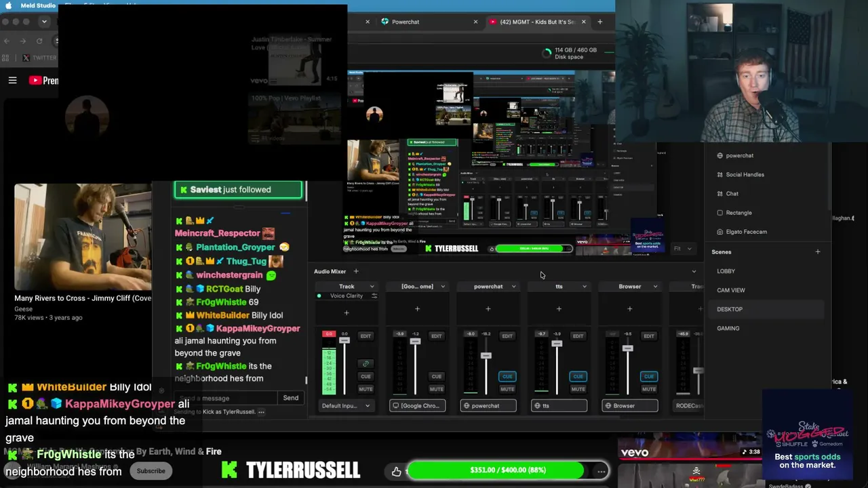The height and width of the screenshot is (488, 868).
Task: Open the Meld Studio app menu
Action: click(38, 5)
